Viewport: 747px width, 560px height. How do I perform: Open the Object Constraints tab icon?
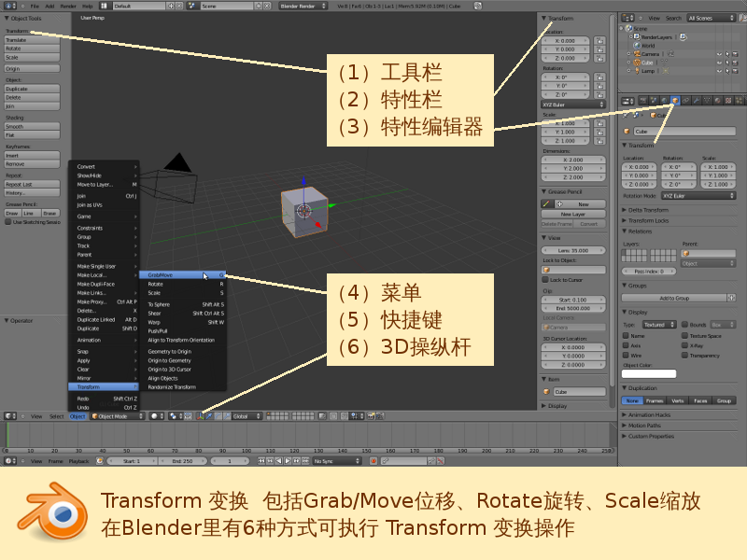686,101
